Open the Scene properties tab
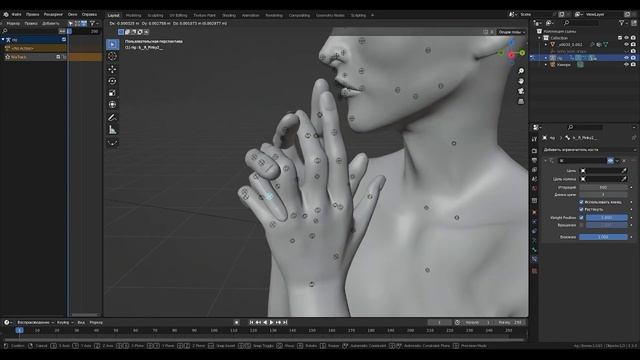Viewport: 640px width, 360px height. click(534, 179)
